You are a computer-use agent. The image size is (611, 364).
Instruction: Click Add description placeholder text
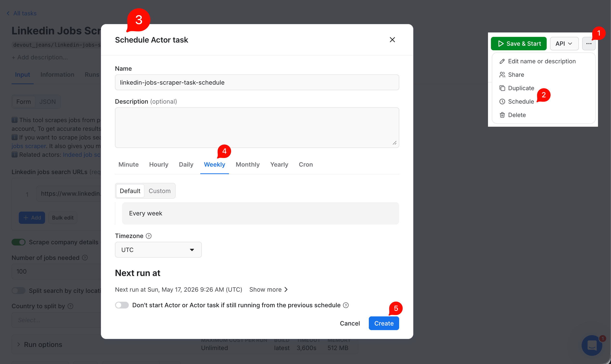point(40,57)
